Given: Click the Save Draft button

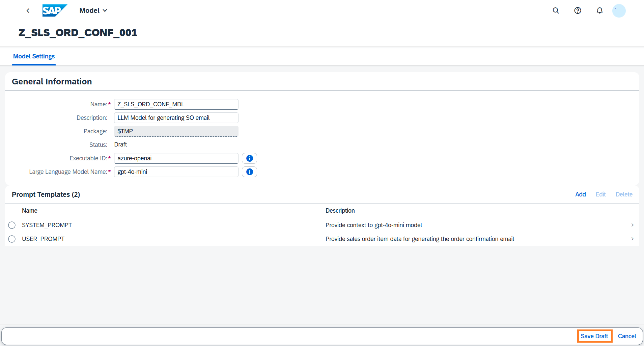Looking at the screenshot, I should tap(594, 336).
